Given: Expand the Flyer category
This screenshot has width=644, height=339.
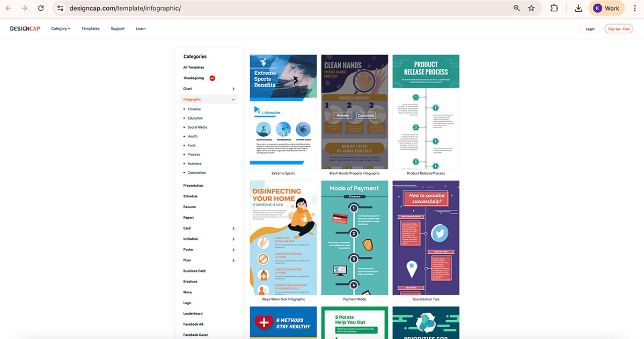Looking at the screenshot, I should coord(234,260).
